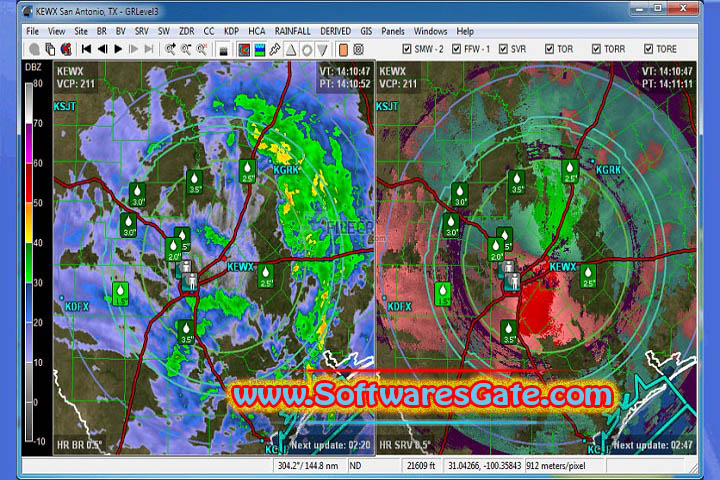
Task: Toggle the colored radar display icon
Action: (244, 49)
